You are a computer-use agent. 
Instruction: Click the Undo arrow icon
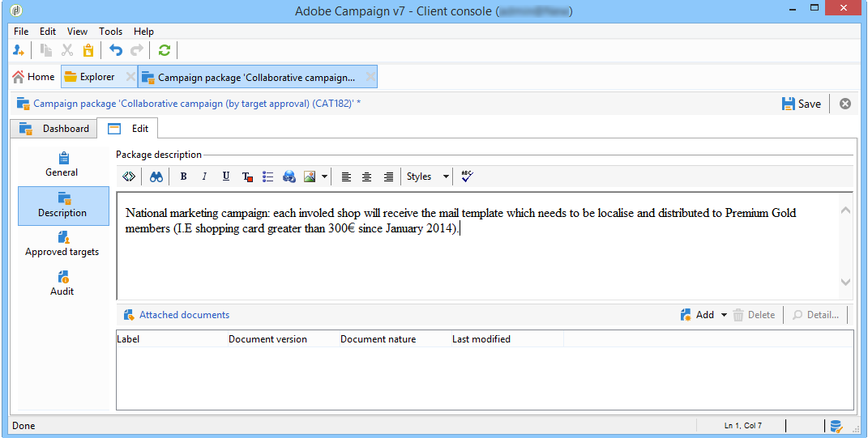click(116, 50)
